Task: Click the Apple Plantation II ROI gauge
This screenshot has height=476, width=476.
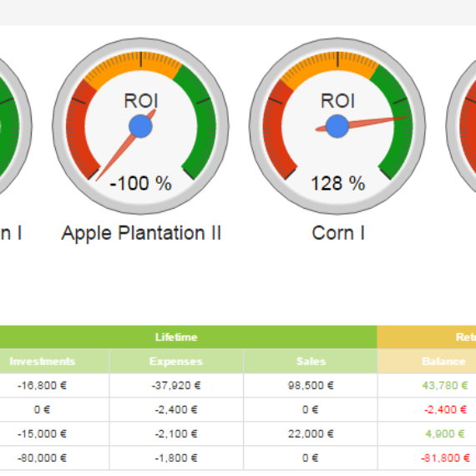Action: click(x=140, y=126)
